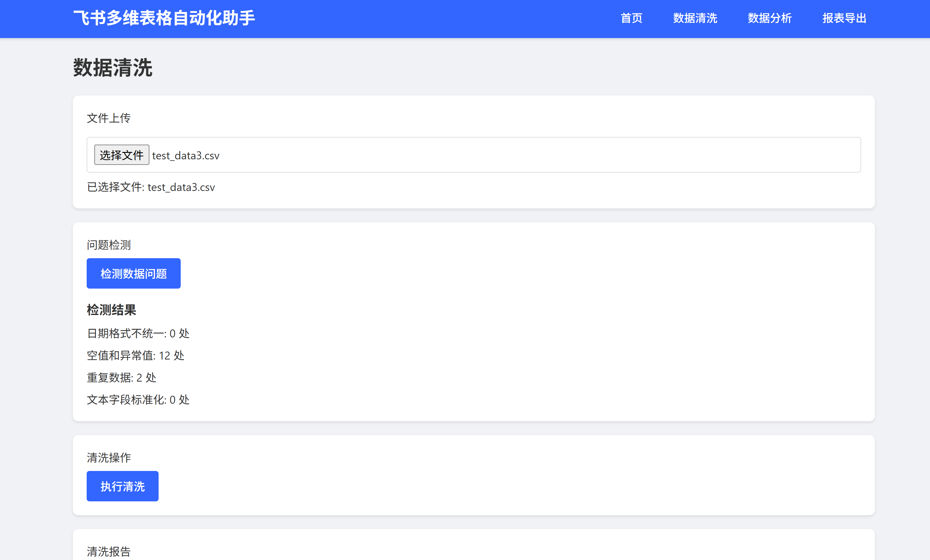Screen dimensions: 930x560
Task: Click the 检测结果 heading
Action: pos(111,310)
